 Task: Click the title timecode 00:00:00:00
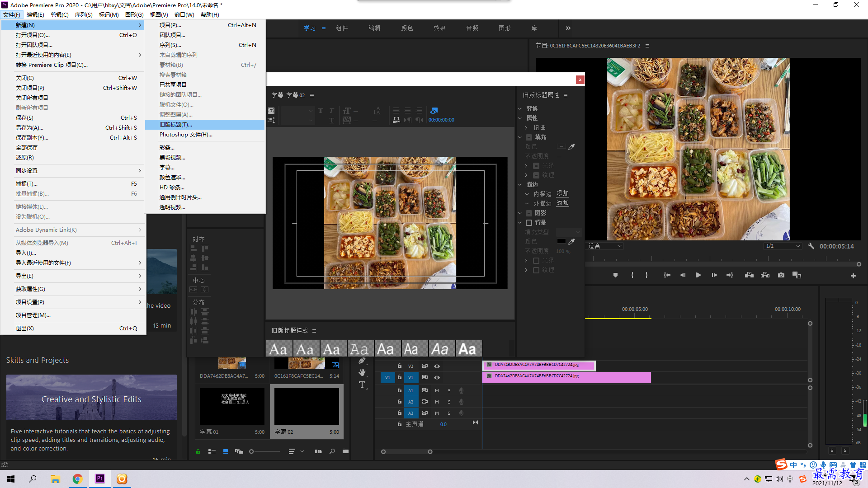[441, 120]
